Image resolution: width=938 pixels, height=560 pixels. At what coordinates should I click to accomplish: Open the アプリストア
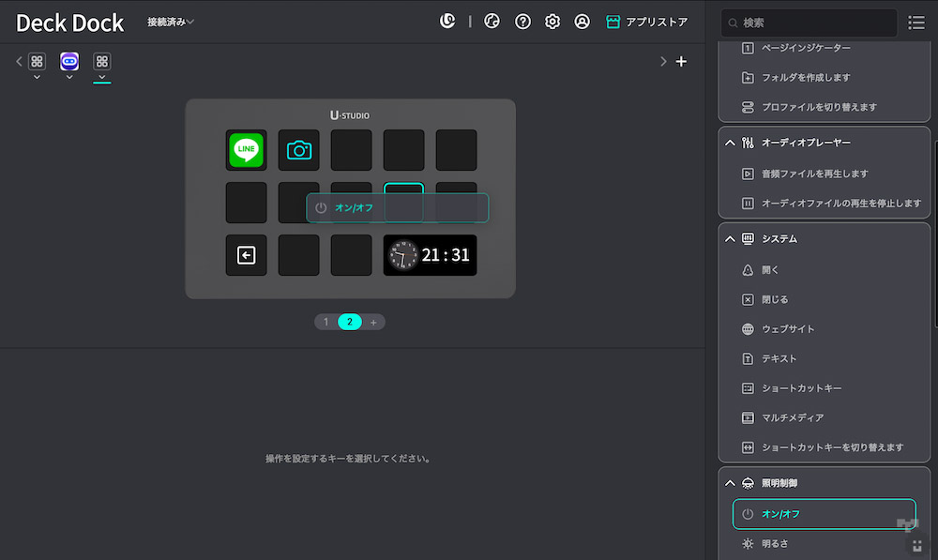tap(646, 22)
